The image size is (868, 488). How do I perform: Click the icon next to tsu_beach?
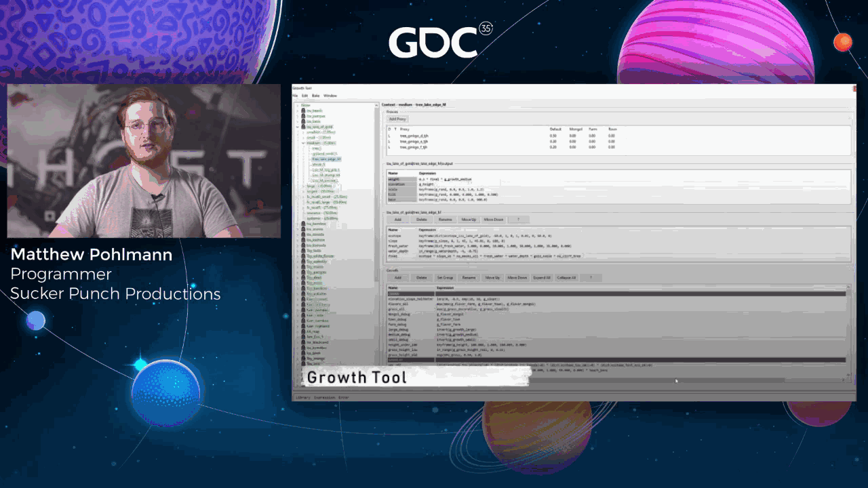(x=304, y=110)
